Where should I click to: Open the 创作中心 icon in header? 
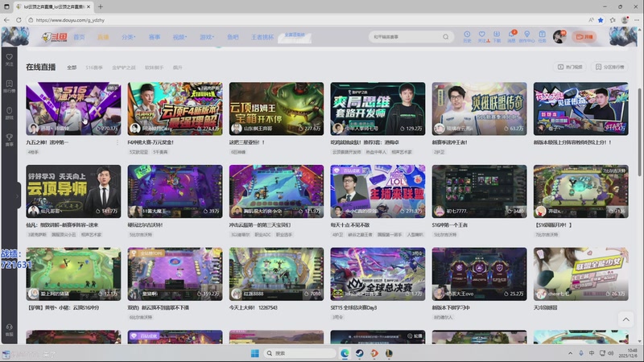(526, 36)
